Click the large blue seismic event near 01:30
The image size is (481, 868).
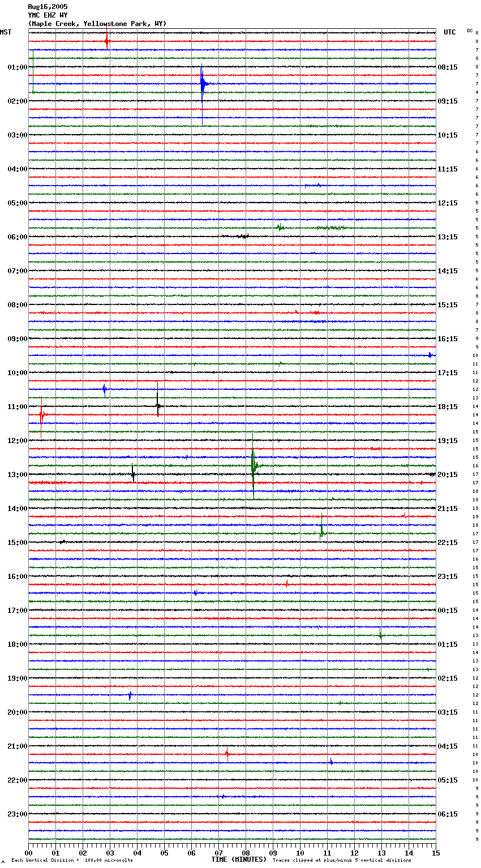pyautogui.click(x=203, y=84)
